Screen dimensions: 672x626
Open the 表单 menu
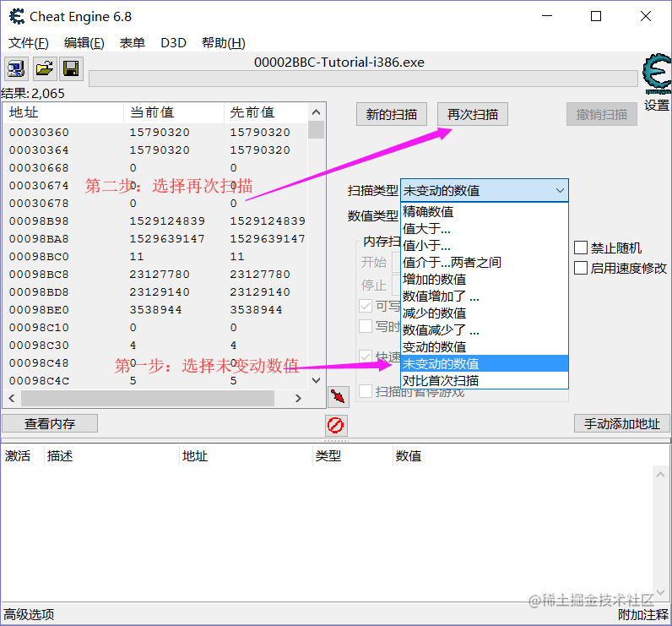point(132,43)
